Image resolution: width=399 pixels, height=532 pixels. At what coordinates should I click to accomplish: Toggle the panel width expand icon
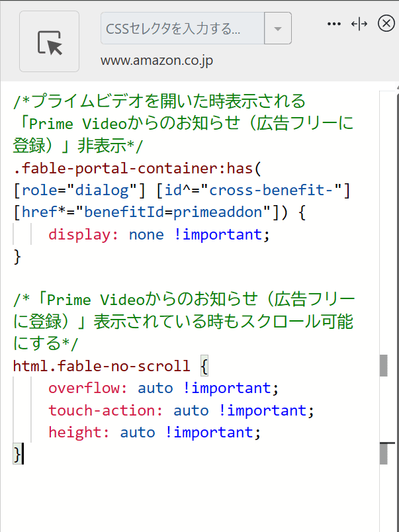(359, 24)
